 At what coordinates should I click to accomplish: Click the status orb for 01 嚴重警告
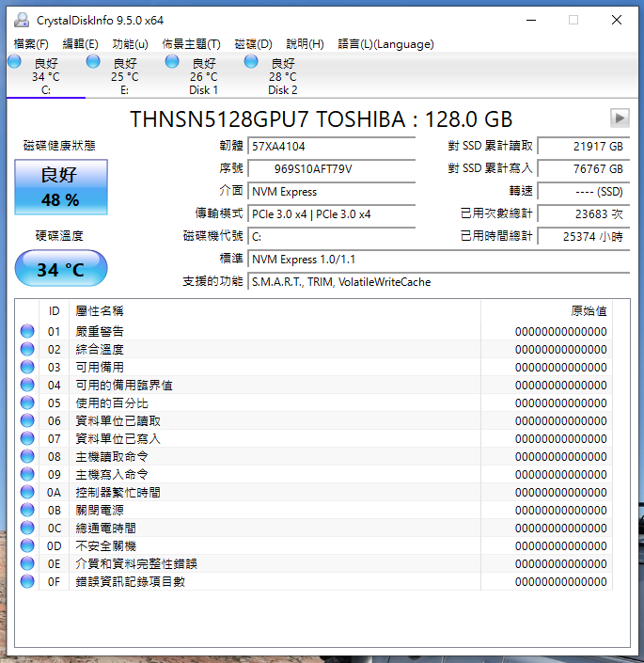(27, 331)
